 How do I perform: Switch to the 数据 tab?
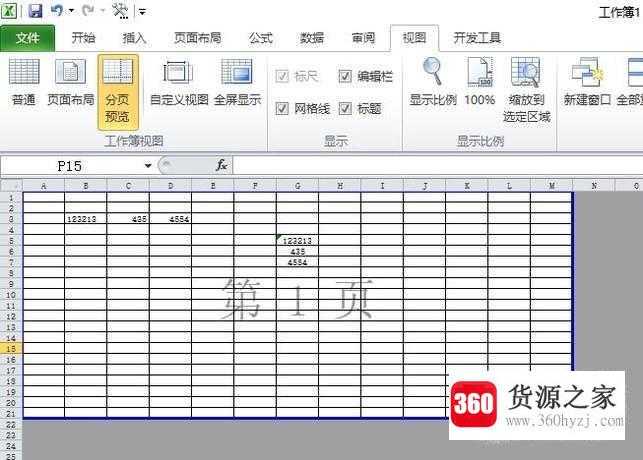(312, 38)
